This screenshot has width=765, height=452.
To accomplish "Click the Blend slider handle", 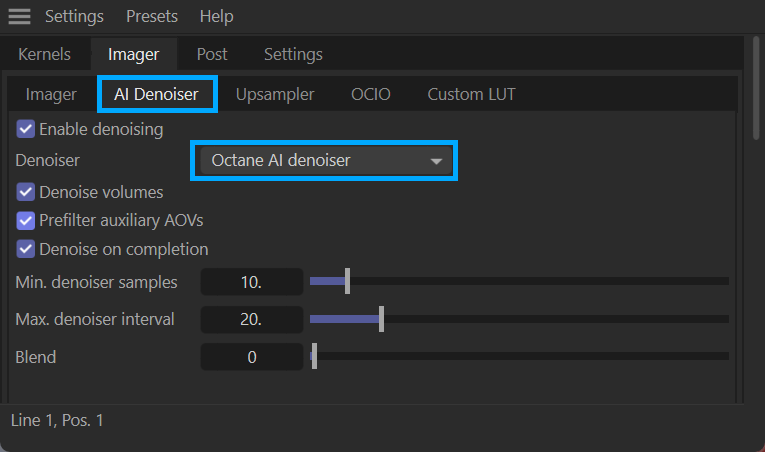I will 314,357.
